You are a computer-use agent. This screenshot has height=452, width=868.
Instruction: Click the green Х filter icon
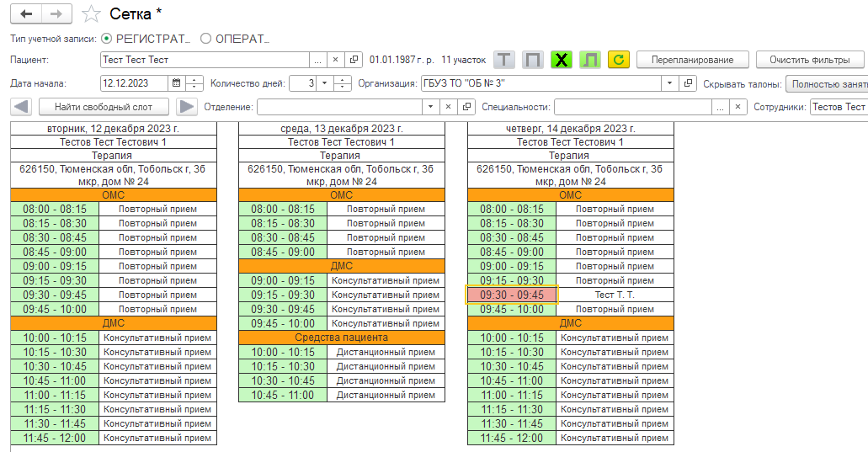(x=561, y=60)
